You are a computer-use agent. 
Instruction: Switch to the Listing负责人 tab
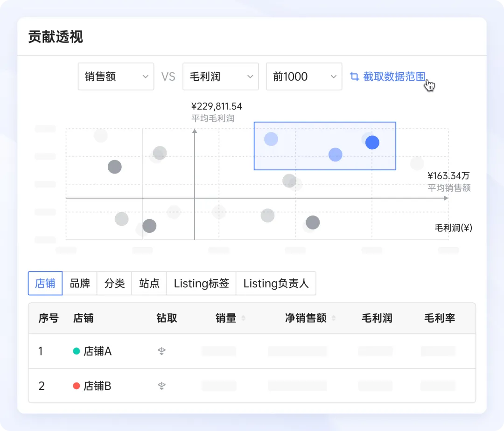(276, 283)
